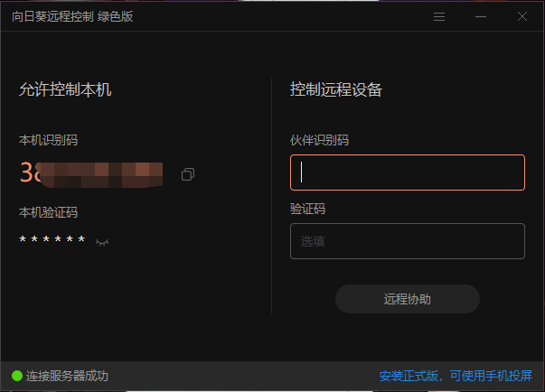Click the 向日葵远程控制 绿色版 title
The width and height of the screenshot is (545, 392).
click(72, 16)
